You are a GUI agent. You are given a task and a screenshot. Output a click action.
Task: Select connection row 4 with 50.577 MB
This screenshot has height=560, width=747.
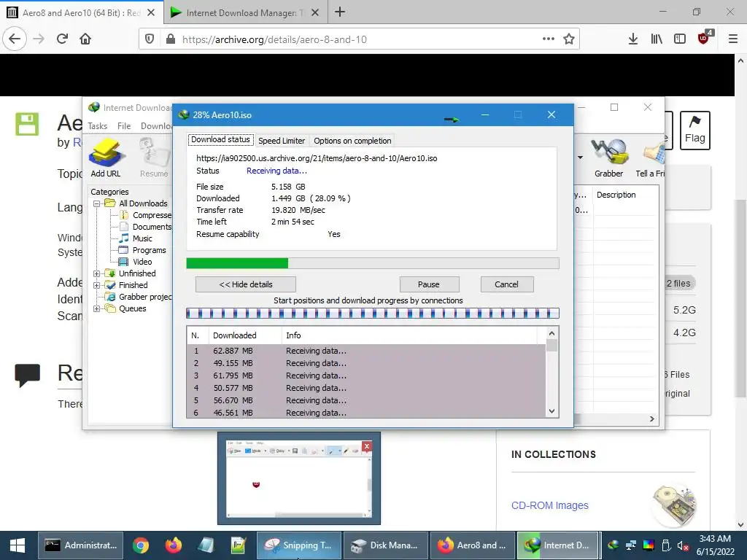(x=366, y=388)
